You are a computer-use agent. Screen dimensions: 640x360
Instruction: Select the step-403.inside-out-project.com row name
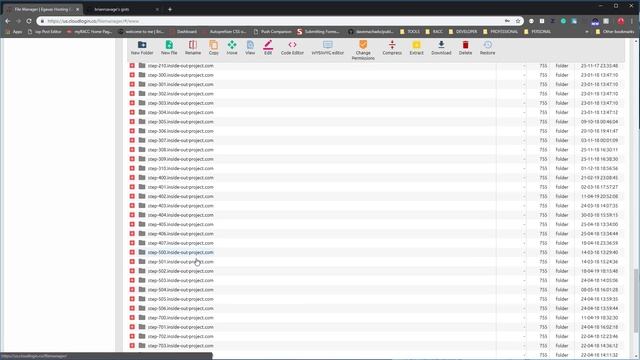180,205
